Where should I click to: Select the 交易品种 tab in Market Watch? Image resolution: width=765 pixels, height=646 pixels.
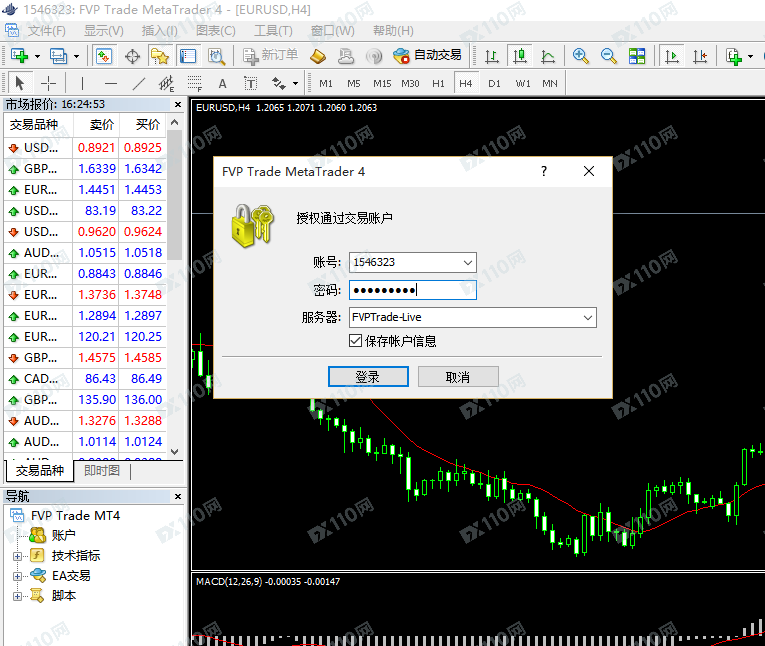40,471
